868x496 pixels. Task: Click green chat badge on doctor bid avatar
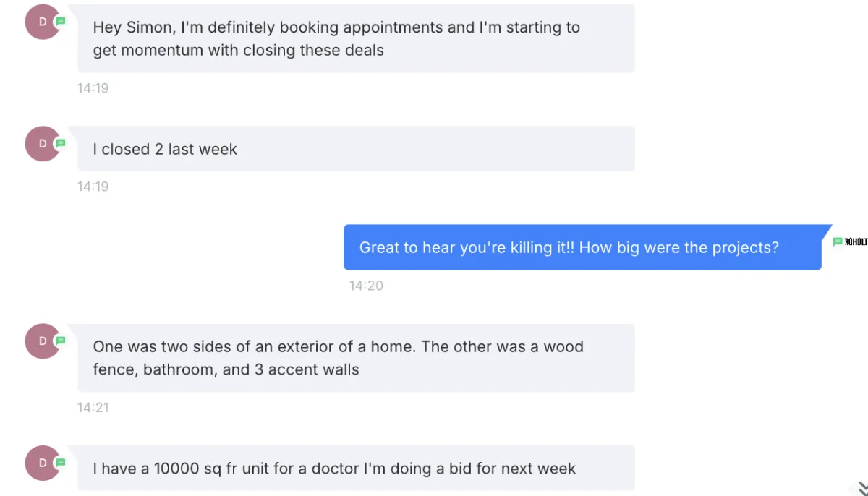(x=61, y=462)
